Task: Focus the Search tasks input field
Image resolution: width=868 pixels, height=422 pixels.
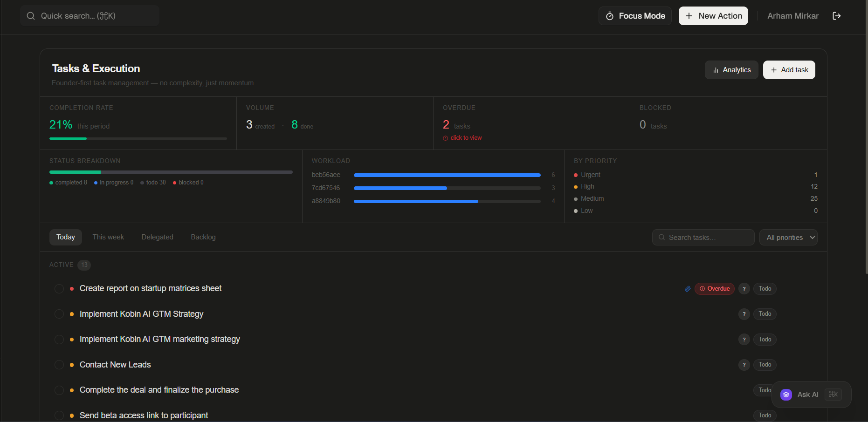Action: [x=703, y=237]
